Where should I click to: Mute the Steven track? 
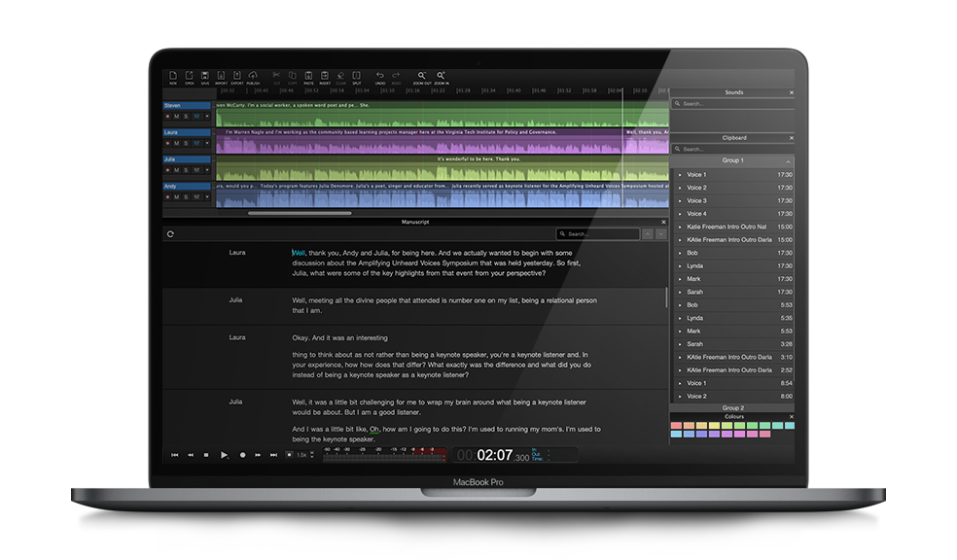pos(177,116)
